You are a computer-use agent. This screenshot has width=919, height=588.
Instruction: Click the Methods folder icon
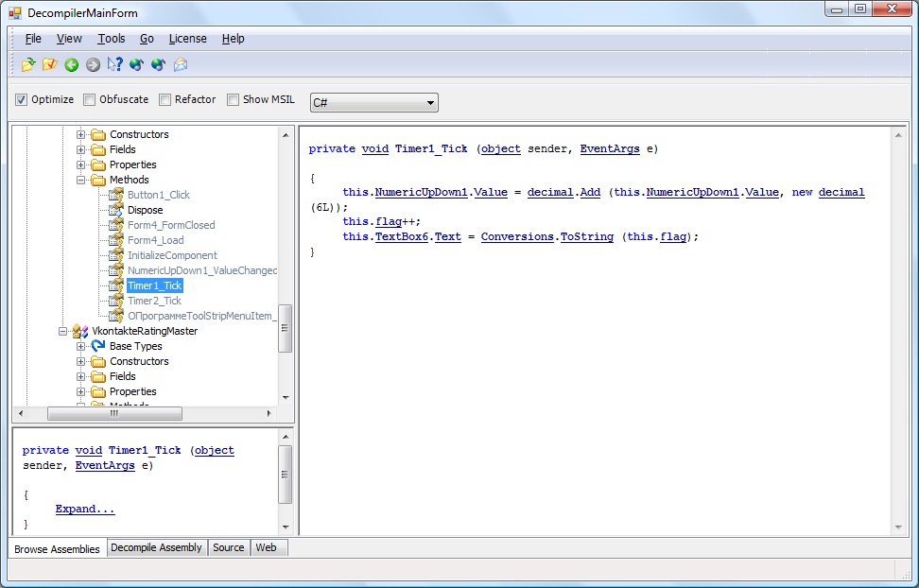click(x=98, y=180)
